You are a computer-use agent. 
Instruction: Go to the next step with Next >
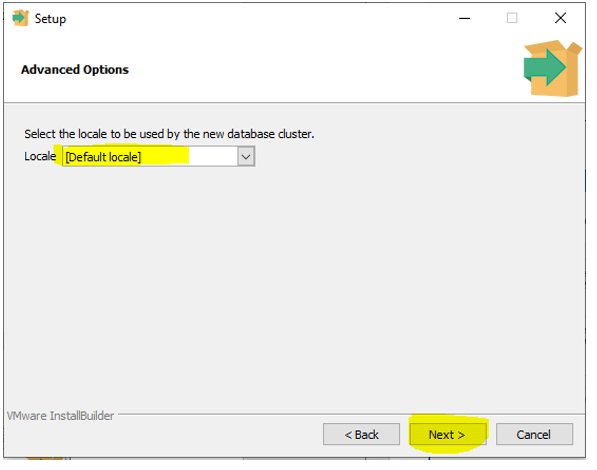coord(448,435)
